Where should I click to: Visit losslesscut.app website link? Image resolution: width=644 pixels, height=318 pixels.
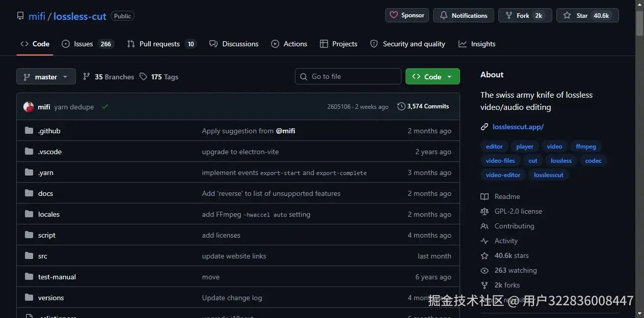pos(518,127)
